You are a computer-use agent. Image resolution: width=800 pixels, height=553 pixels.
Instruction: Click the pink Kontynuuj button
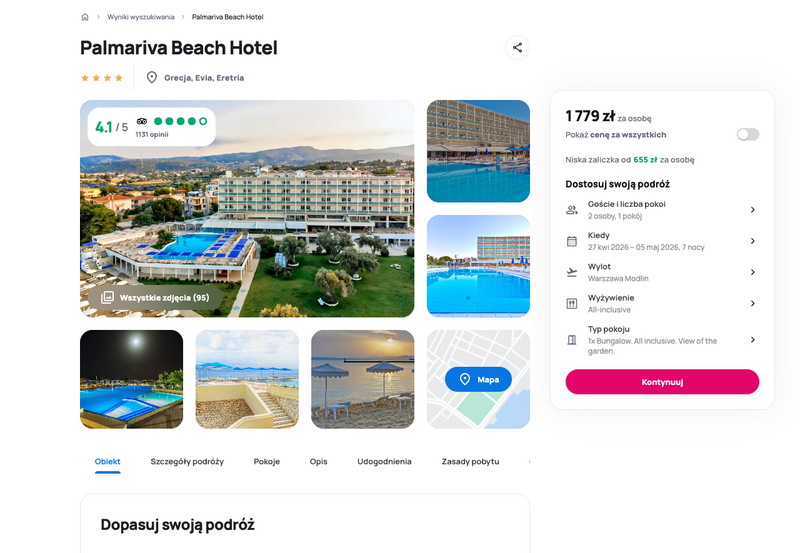click(x=662, y=382)
